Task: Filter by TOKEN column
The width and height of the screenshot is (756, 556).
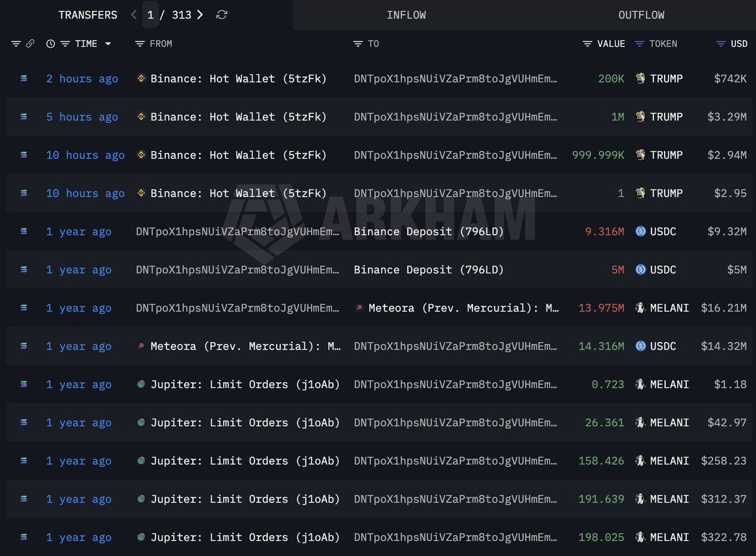Action: 639,43
